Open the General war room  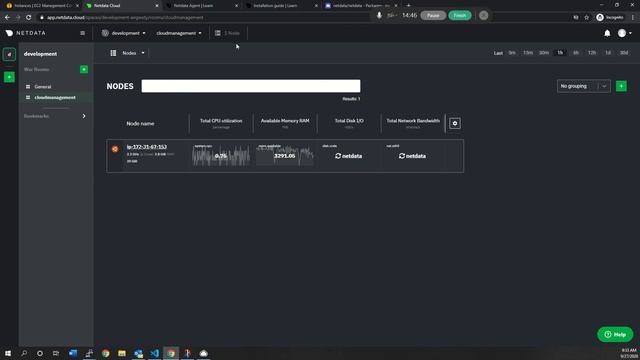(x=43, y=87)
